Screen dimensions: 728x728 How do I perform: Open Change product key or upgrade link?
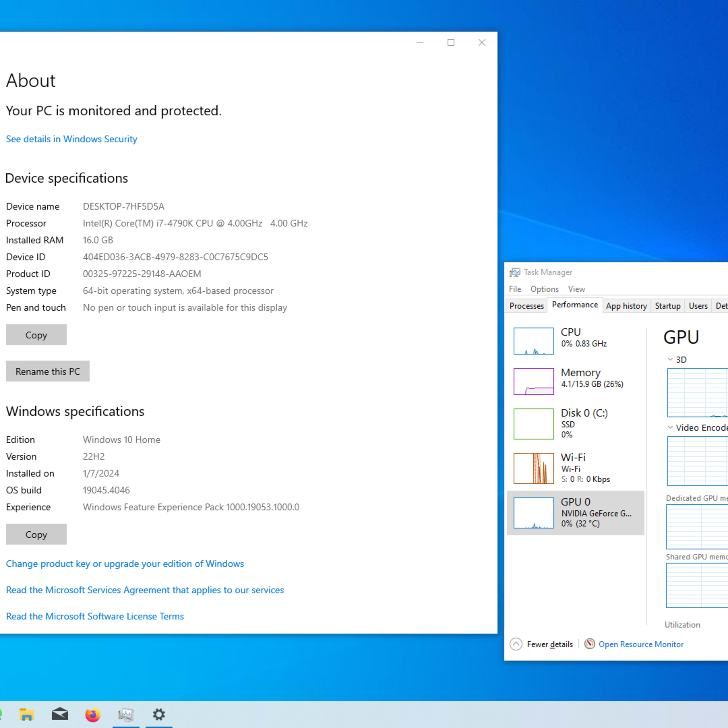(125, 564)
